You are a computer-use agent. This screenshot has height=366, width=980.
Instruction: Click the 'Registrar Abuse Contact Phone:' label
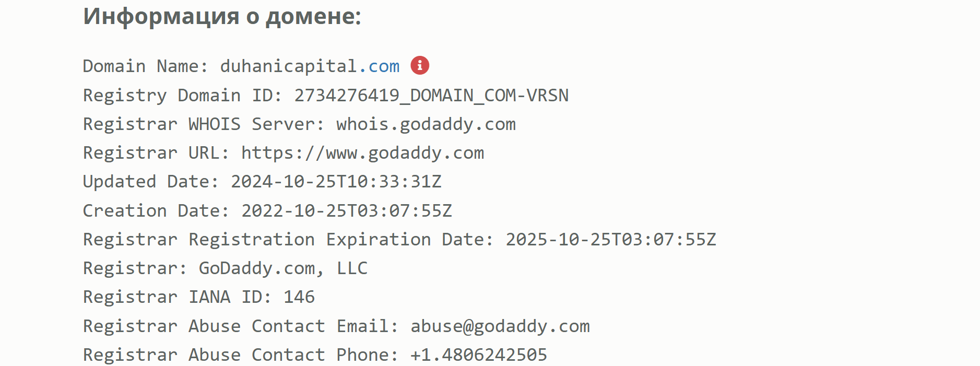tap(241, 355)
